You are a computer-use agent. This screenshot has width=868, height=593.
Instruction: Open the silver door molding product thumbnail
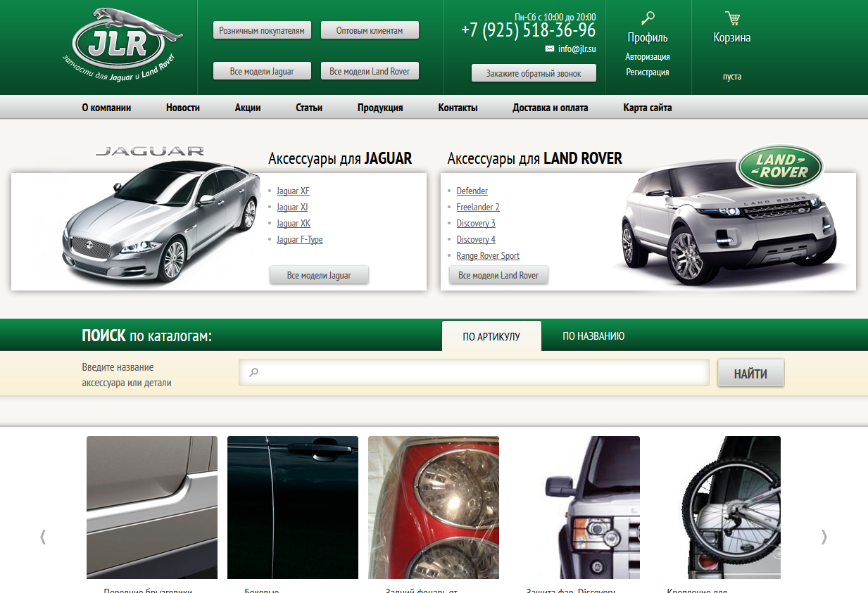(152, 507)
